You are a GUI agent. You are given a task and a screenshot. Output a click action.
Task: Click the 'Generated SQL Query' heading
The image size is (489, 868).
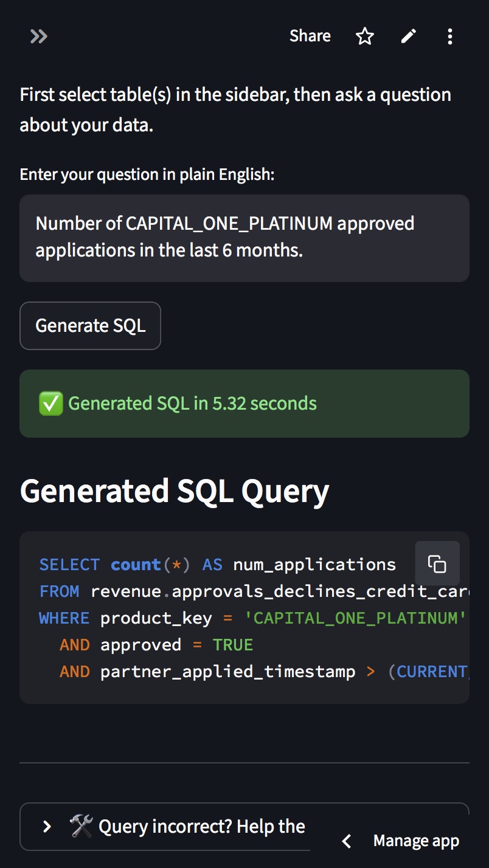pos(174,491)
